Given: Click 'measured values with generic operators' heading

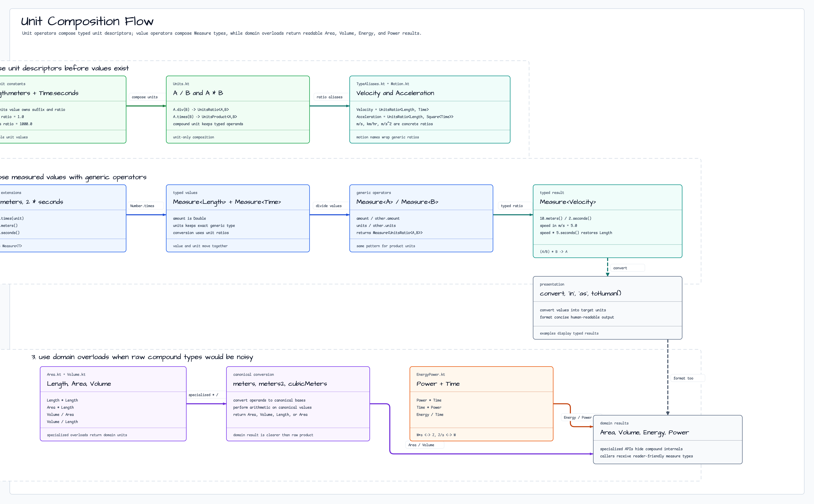Looking at the screenshot, I should tap(73, 177).
